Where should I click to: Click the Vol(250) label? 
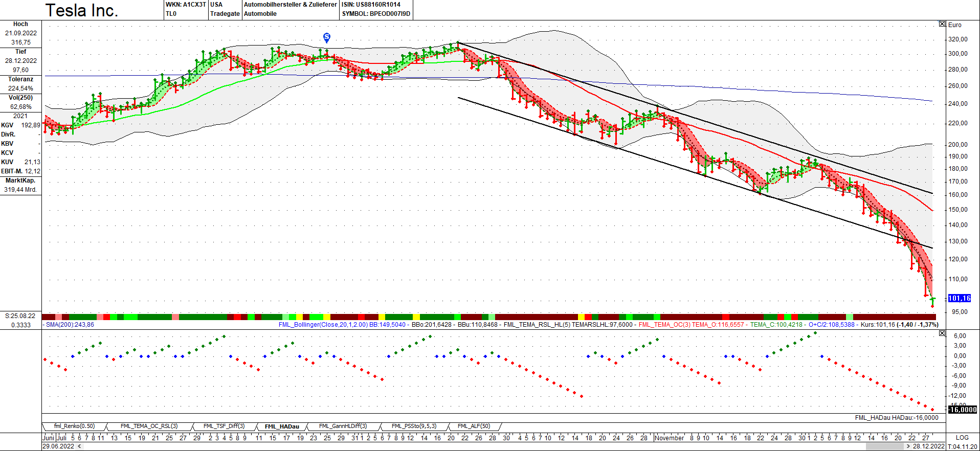pyautogui.click(x=20, y=98)
